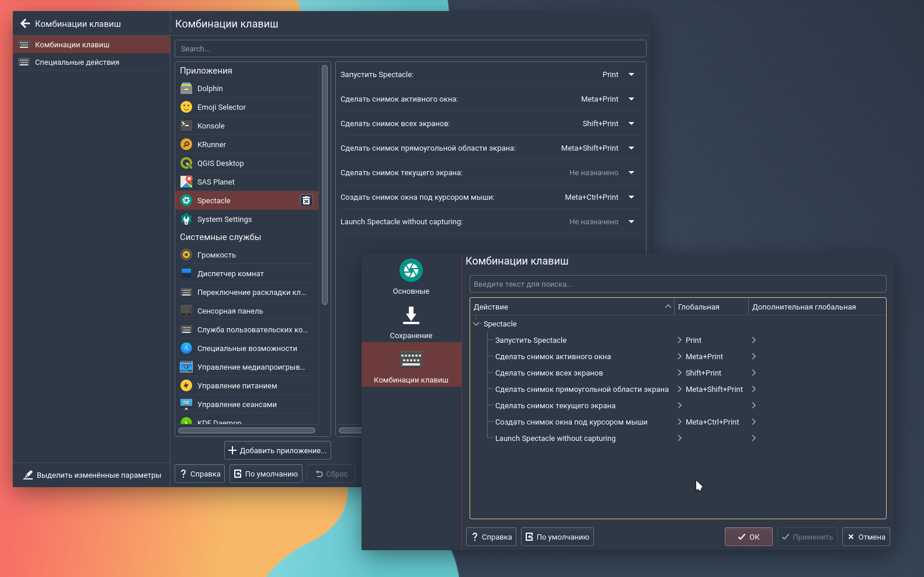Image resolution: width=924 pixels, height=577 pixels.
Task: Click Выделить изменённые параметры
Action: tap(92, 475)
